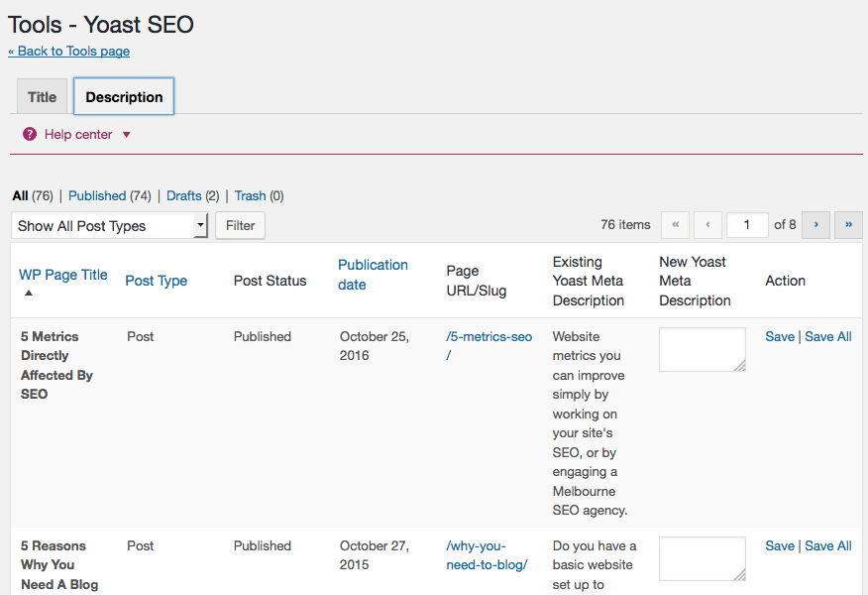Jump to last page pagination icon

(x=848, y=225)
